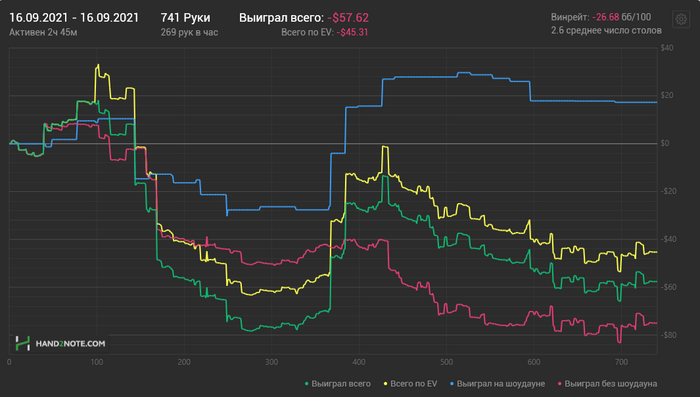This screenshot has width=700, height=397.
Task: Open the settings gear icon
Action: (x=681, y=19)
